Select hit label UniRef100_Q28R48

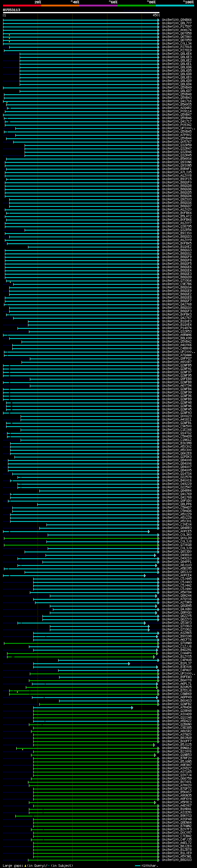click(x=176, y=711)
